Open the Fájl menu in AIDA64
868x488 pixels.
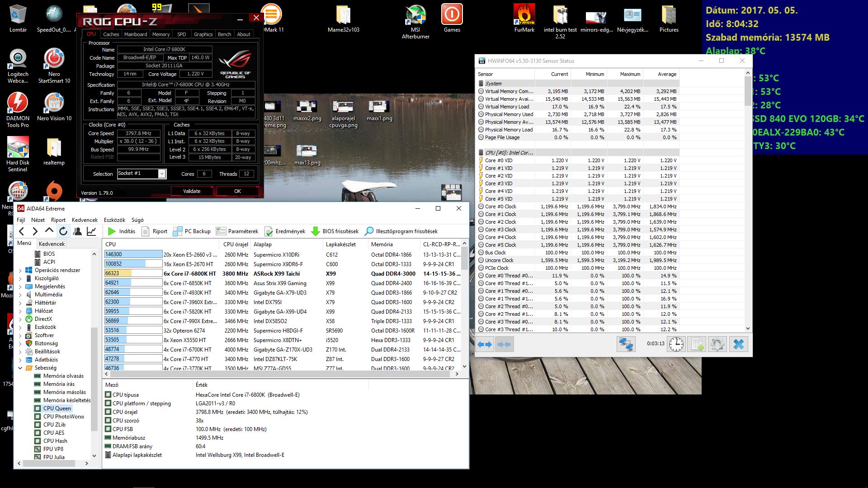[x=21, y=220]
